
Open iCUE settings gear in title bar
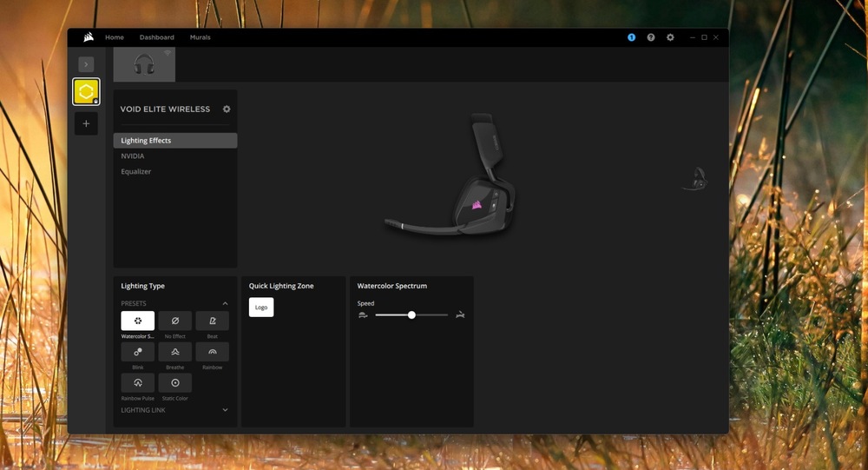670,37
